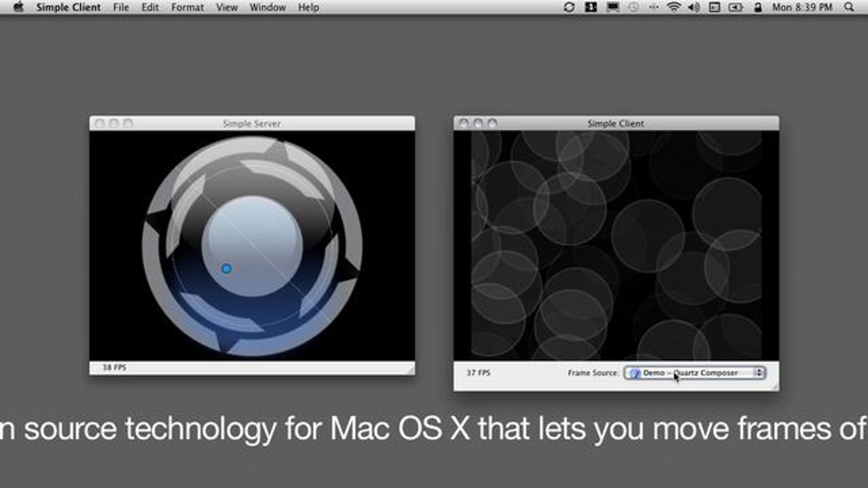Click the Simple Client bubbles video view
Screen dimensions: 868x488
pos(616,245)
